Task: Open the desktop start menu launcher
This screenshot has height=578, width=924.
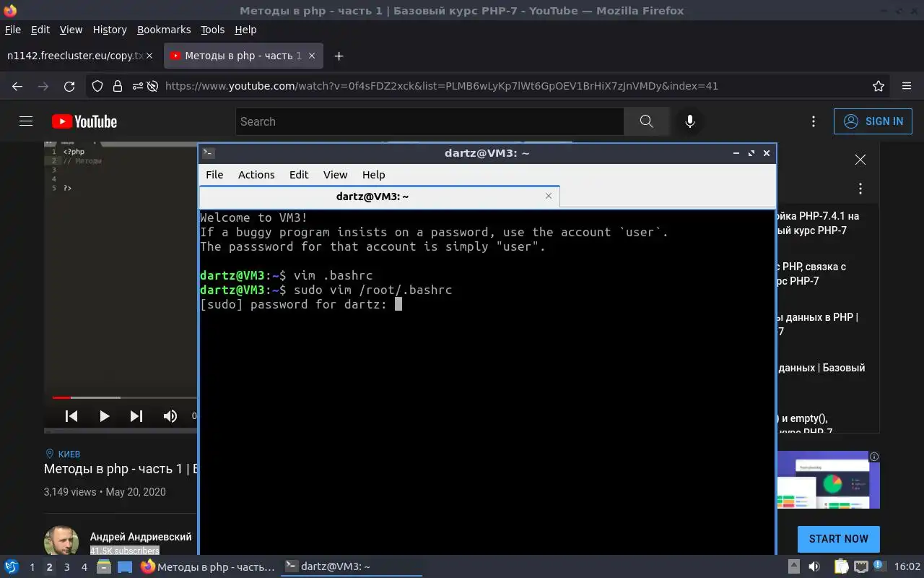Action: [11, 567]
